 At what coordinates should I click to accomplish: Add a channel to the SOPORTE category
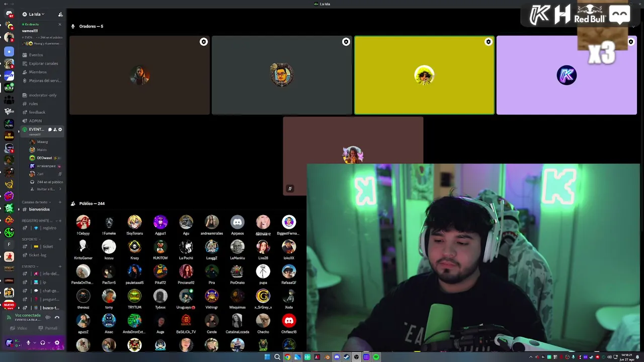[x=60, y=239]
